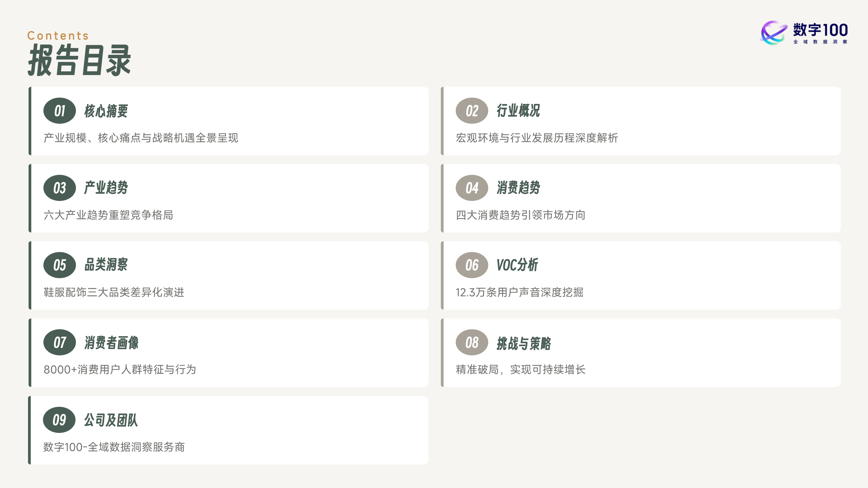Click the 01 number badge
Viewport: 868px width, 488px height.
(60, 111)
